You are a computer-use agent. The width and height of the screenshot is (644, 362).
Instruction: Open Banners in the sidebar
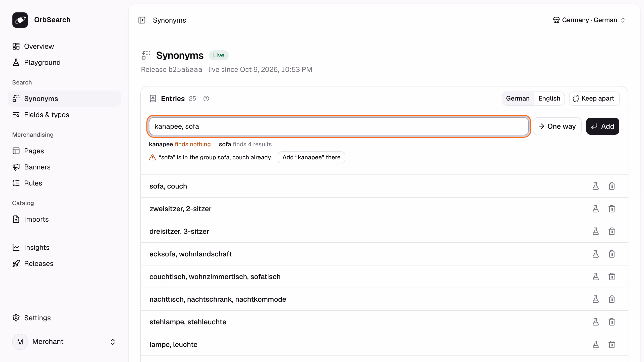click(64, 167)
